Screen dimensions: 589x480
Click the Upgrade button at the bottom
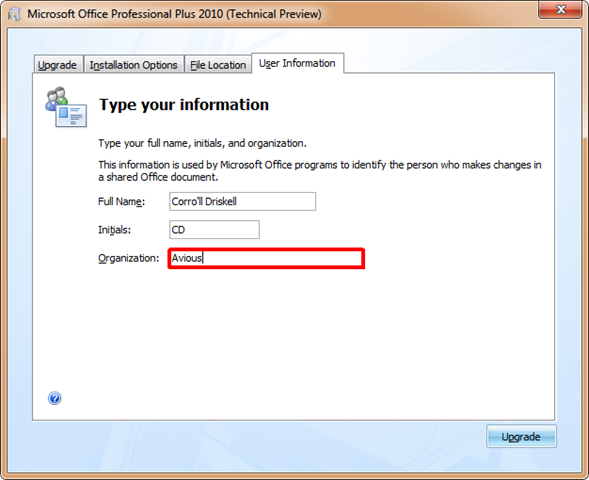[x=521, y=436]
